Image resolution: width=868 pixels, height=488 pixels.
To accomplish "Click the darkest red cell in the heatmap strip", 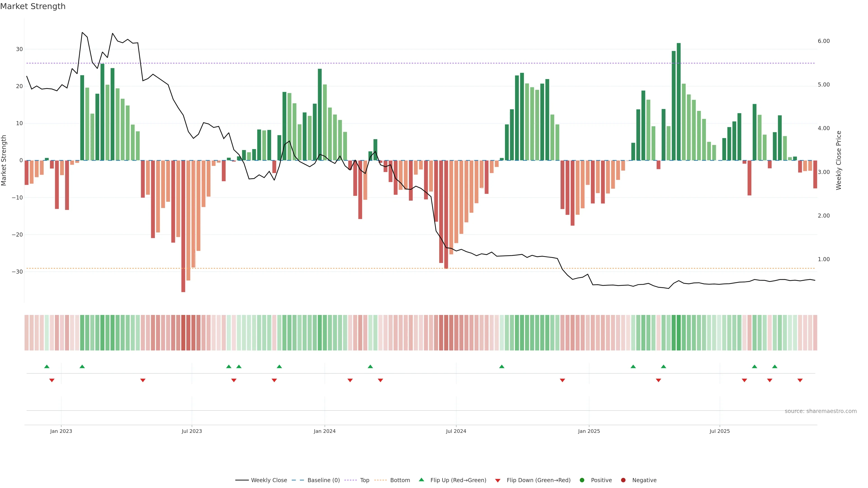I will [183, 333].
